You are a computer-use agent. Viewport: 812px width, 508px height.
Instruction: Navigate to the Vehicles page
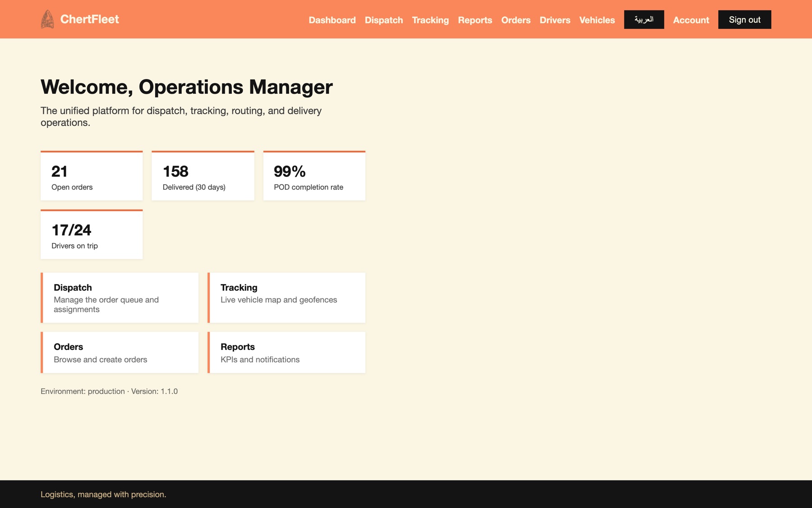click(x=597, y=20)
